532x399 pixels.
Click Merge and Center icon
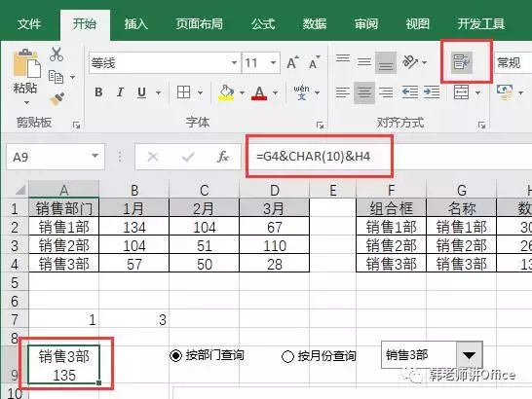point(462,92)
